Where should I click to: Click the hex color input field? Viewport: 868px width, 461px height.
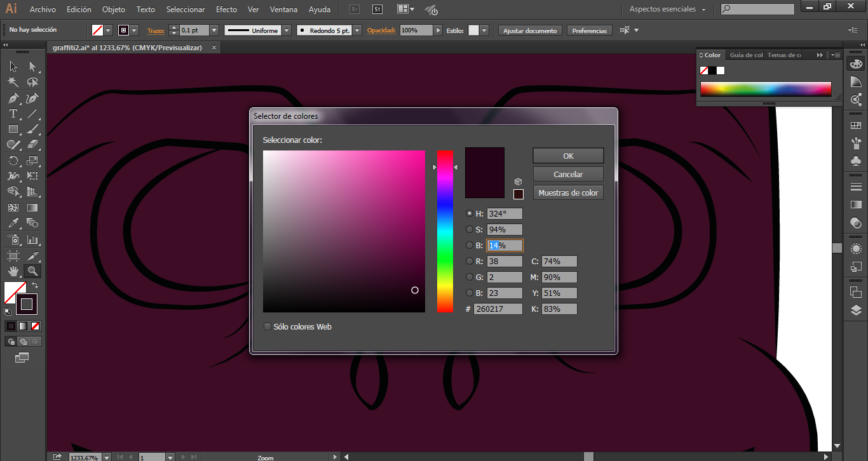coord(498,309)
